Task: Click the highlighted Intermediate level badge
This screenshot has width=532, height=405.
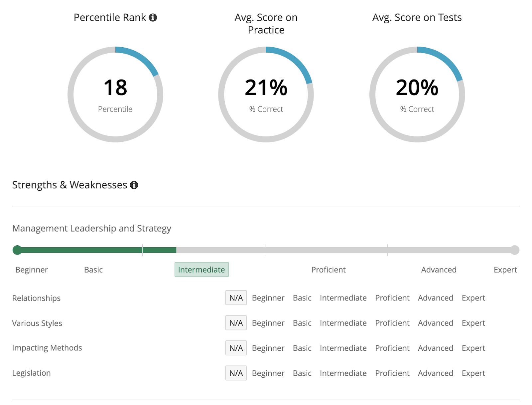Action: (x=201, y=270)
